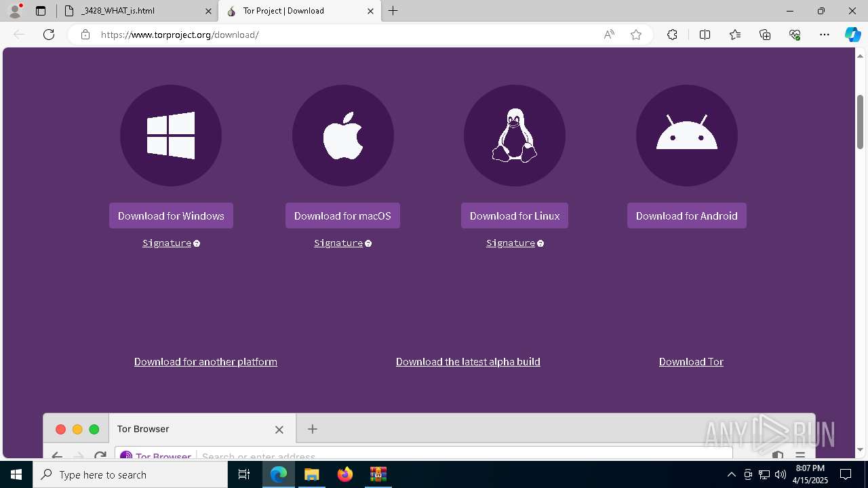Open the network tray icon

point(764,474)
